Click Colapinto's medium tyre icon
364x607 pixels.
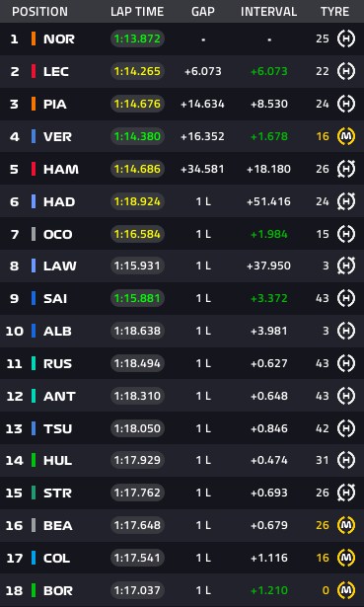click(346, 558)
